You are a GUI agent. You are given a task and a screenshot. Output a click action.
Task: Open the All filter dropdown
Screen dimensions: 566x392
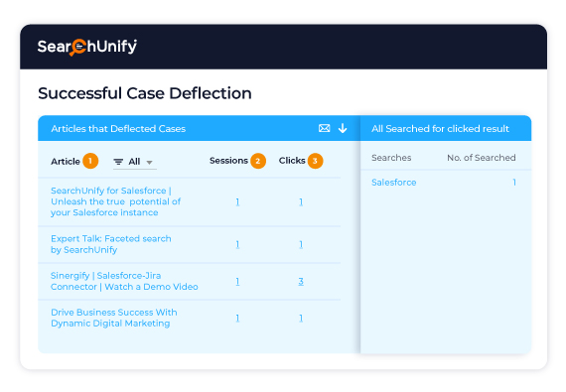[x=135, y=162]
